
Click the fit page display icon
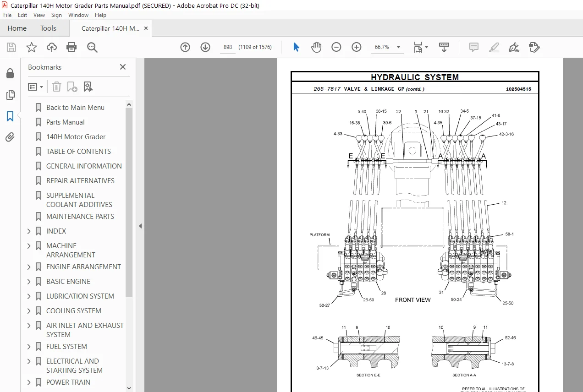pyautogui.click(x=418, y=47)
